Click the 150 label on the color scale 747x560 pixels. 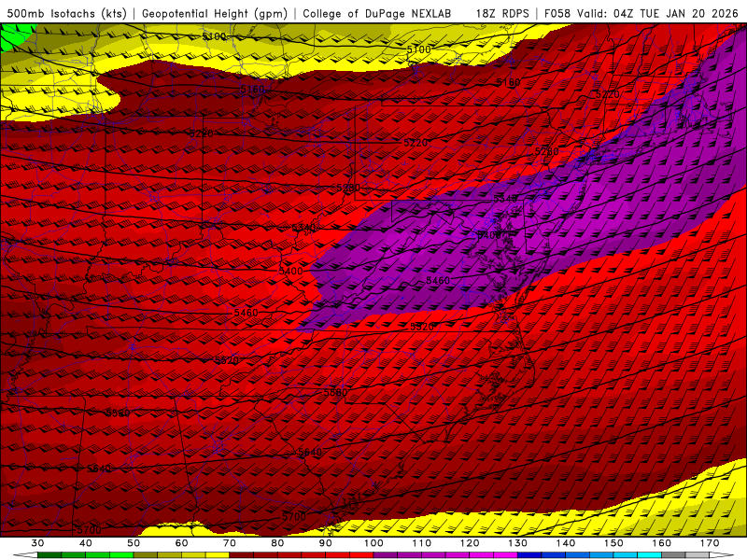pyautogui.click(x=613, y=543)
